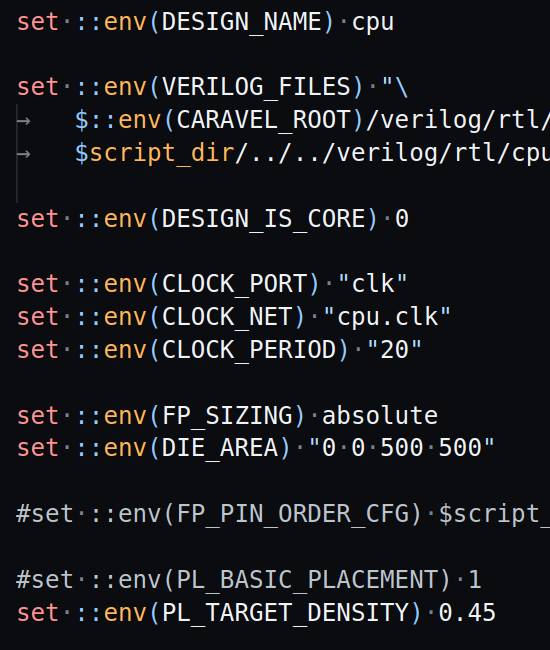Place cursor on cpu design name value
This screenshot has height=650, width=550.
(373, 24)
